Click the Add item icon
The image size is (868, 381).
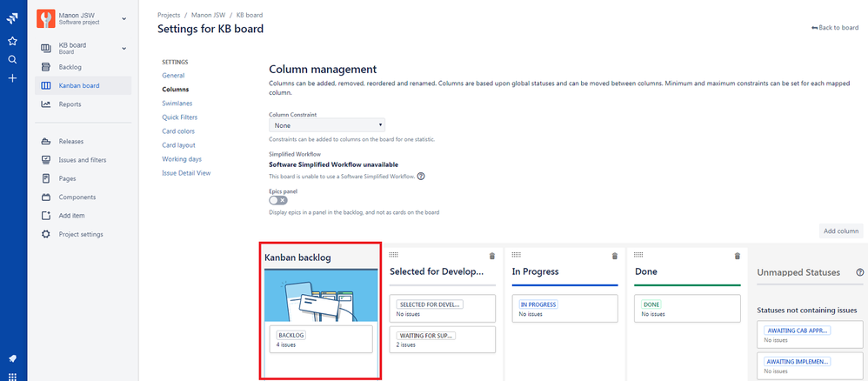[46, 216]
